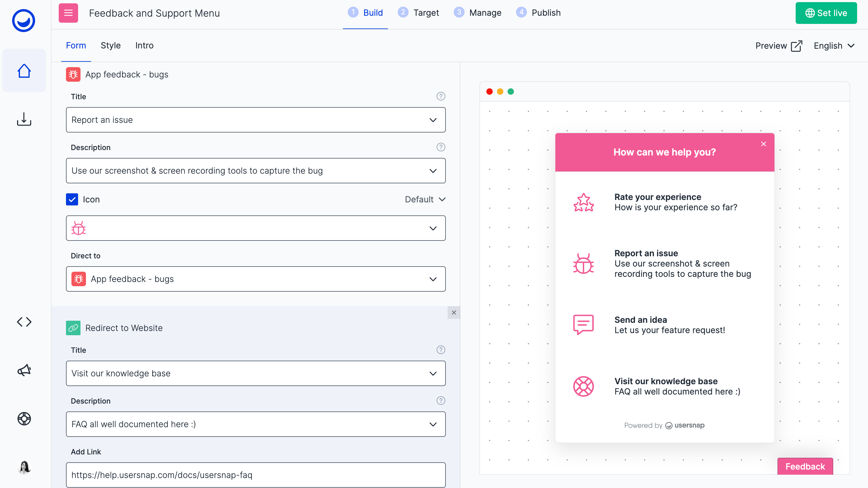Go to the Target step

coord(419,13)
